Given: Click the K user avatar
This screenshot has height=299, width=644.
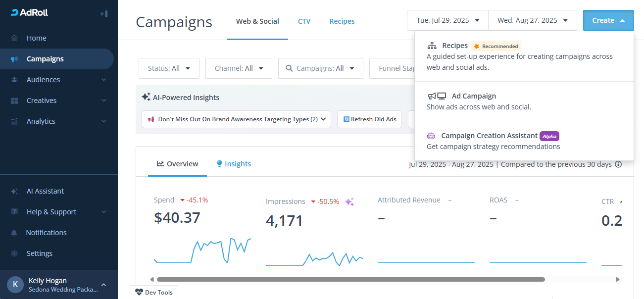Looking at the screenshot, I should 15,285.
